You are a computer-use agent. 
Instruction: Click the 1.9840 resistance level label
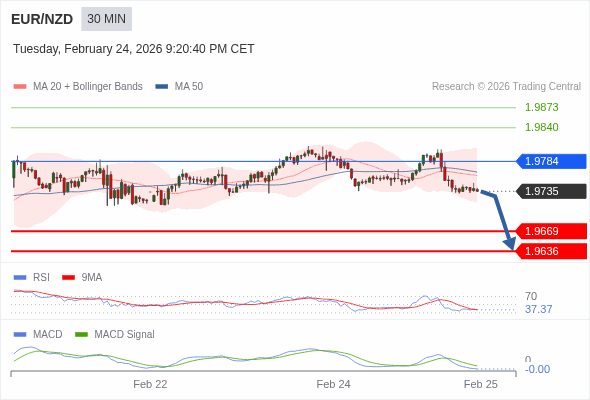[x=541, y=127]
